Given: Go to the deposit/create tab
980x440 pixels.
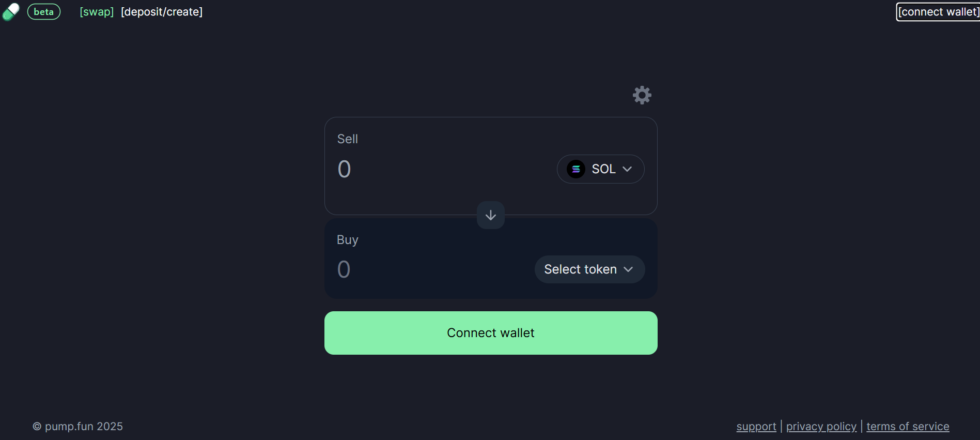Looking at the screenshot, I should pyautogui.click(x=162, y=12).
